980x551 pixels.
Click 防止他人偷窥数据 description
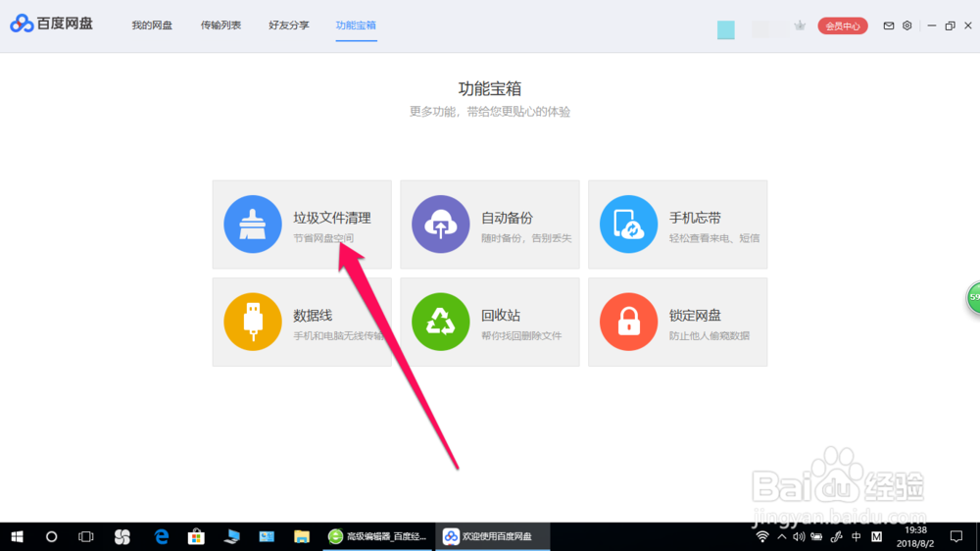[710, 336]
